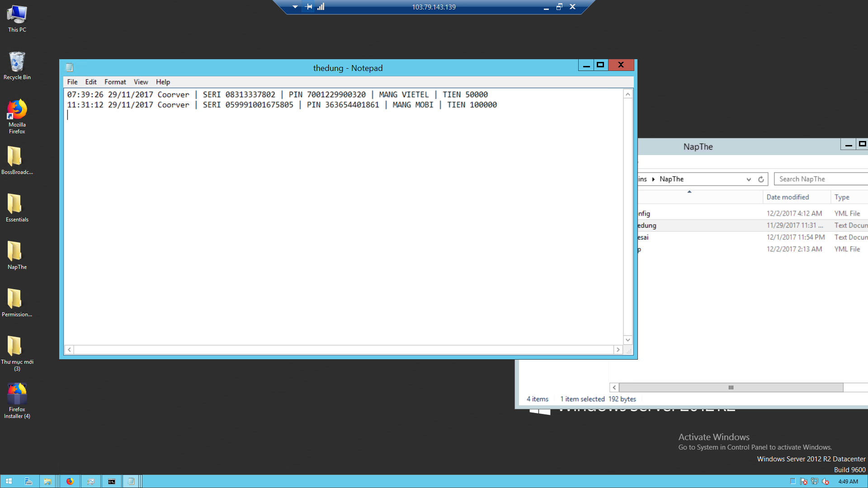This screenshot has height=488, width=868.
Task: Pin the remote desktop connection bar
Action: pos(309,7)
